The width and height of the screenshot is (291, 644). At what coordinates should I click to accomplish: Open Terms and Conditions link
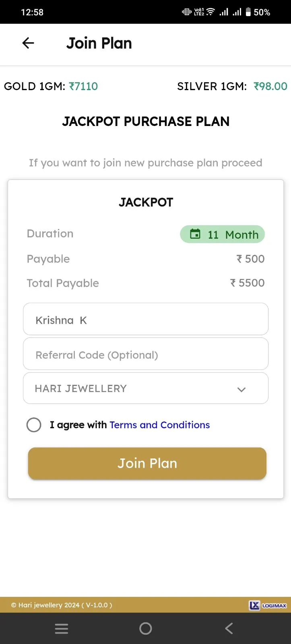click(x=160, y=425)
